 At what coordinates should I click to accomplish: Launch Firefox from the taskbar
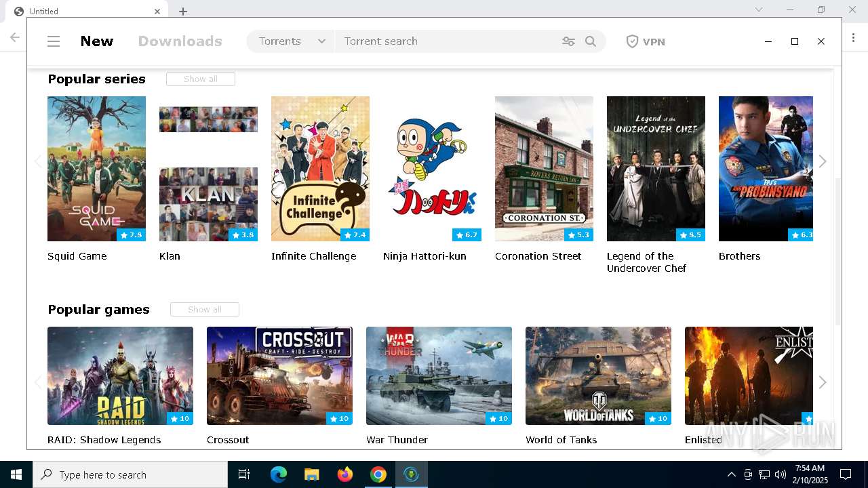(345, 474)
